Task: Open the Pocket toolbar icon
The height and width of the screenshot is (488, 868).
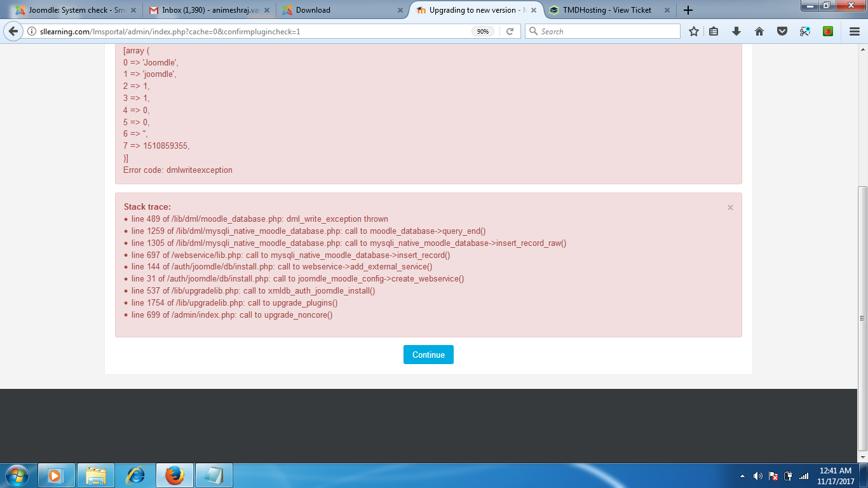Action: 782,31
